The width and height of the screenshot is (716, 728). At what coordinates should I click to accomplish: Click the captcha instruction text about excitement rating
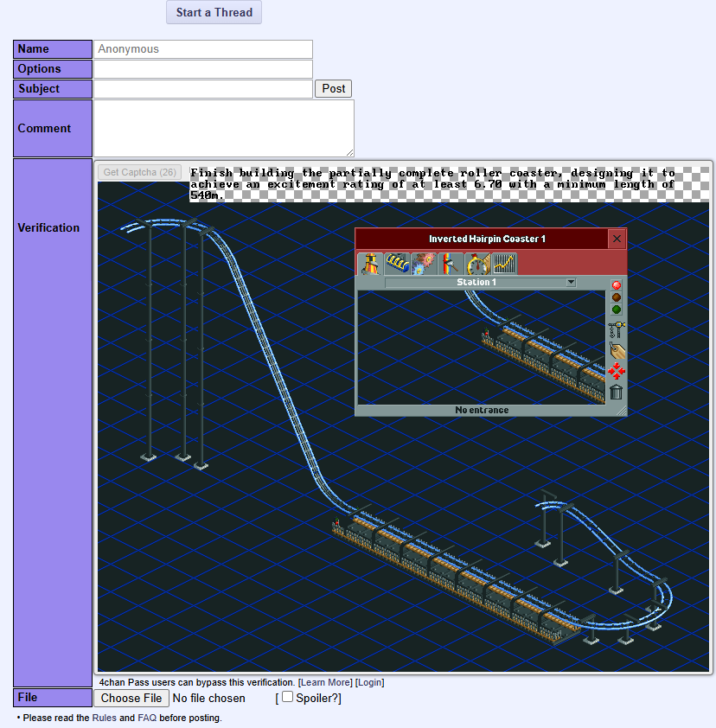click(432, 184)
